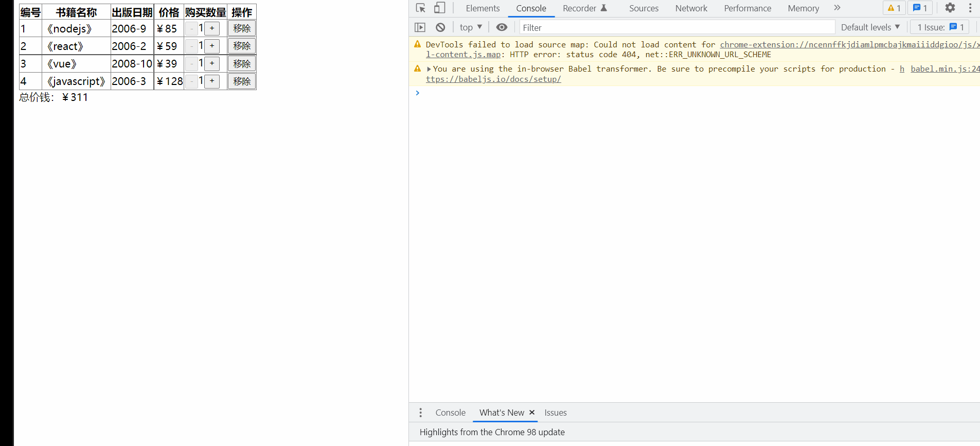Select the Issues drawer tab

(x=556, y=413)
